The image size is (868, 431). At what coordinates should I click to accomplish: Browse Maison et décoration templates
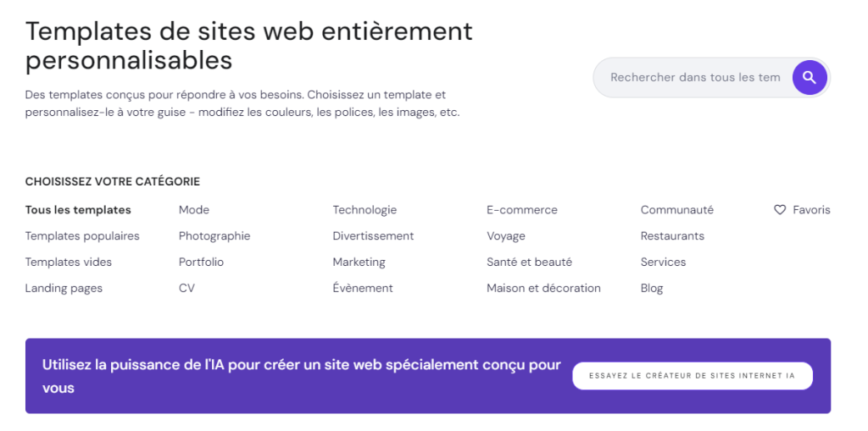pos(543,289)
